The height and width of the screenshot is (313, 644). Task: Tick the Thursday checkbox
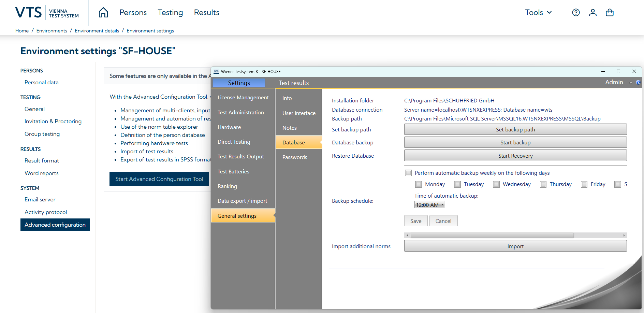543,184
